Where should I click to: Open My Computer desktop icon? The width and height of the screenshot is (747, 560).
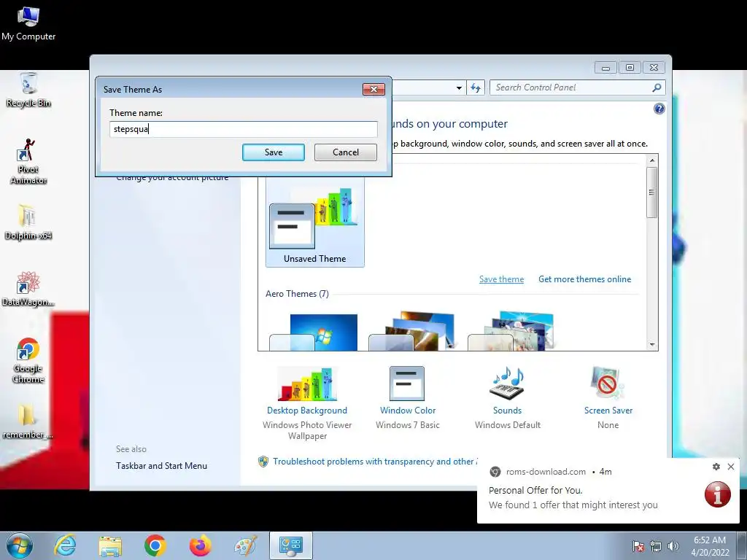pos(28,24)
